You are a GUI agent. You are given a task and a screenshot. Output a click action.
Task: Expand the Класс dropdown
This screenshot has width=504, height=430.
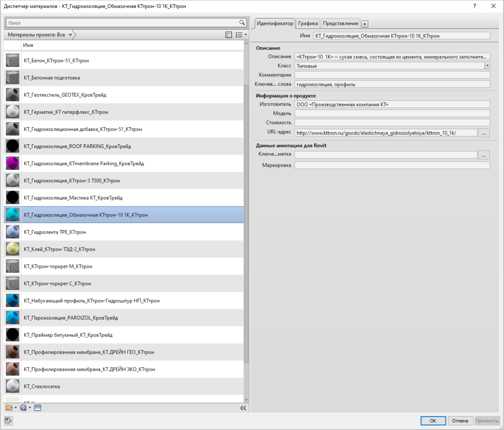[487, 66]
